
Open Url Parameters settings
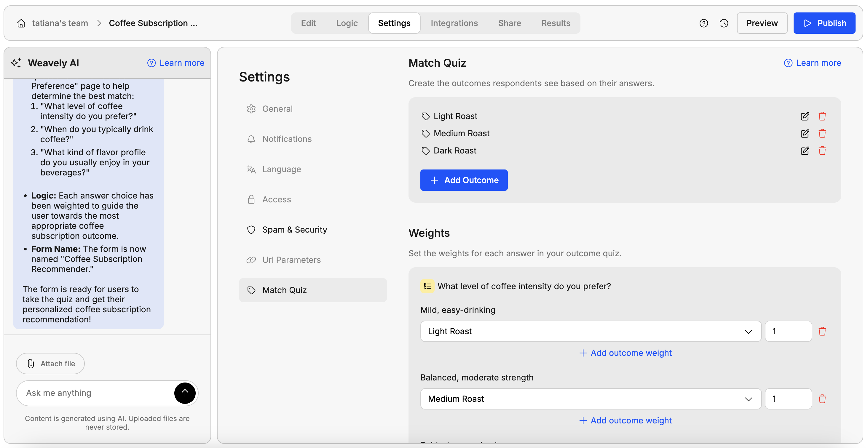313,260
